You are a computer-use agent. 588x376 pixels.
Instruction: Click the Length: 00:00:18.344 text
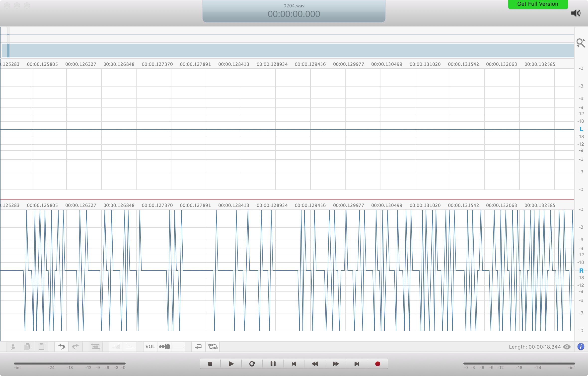pyautogui.click(x=535, y=347)
